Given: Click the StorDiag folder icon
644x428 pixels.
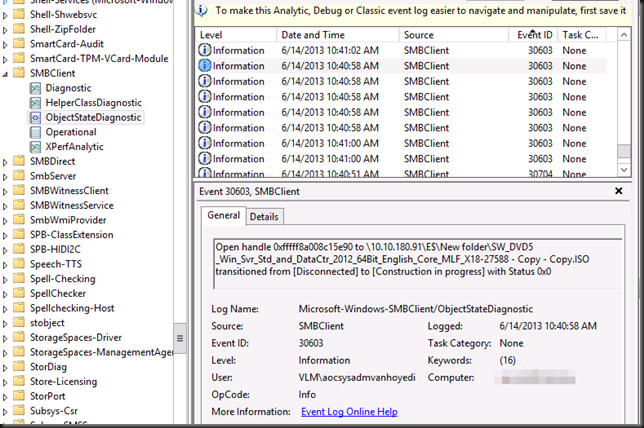Looking at the screenshot, I should [19, 366].
